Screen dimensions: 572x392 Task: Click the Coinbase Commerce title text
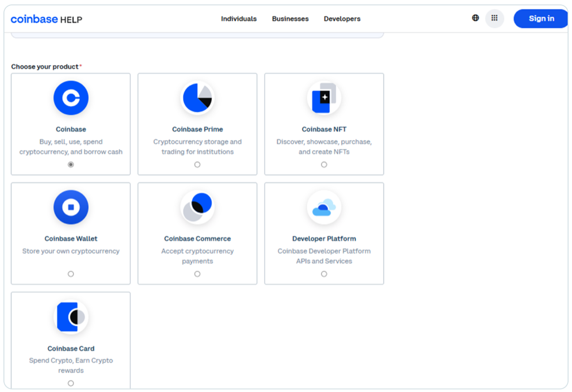point(198,239)
